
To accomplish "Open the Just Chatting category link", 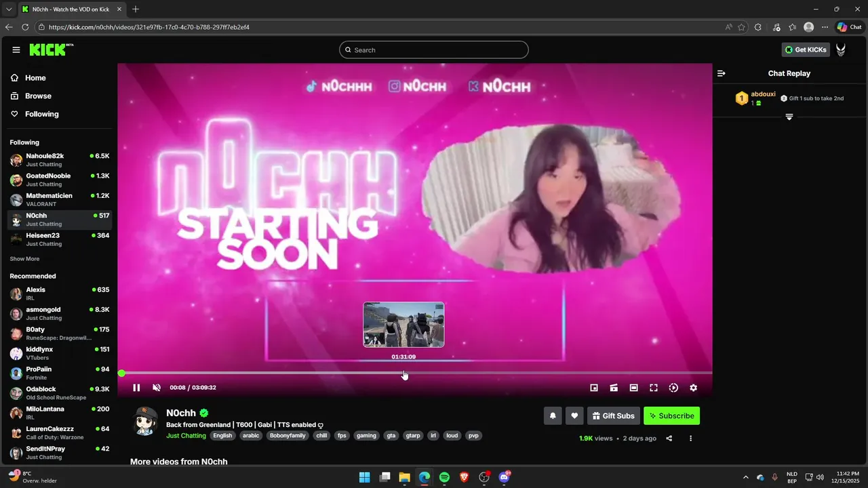I will point(186,436).
